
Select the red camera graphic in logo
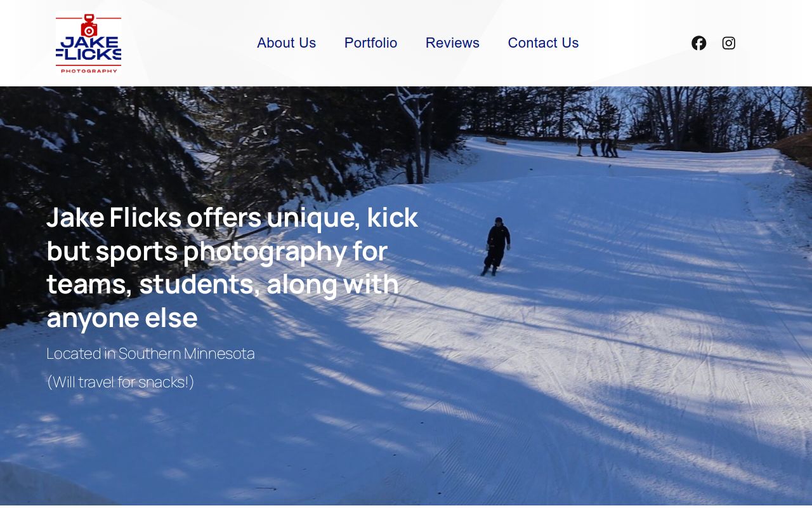click(88, 27)
